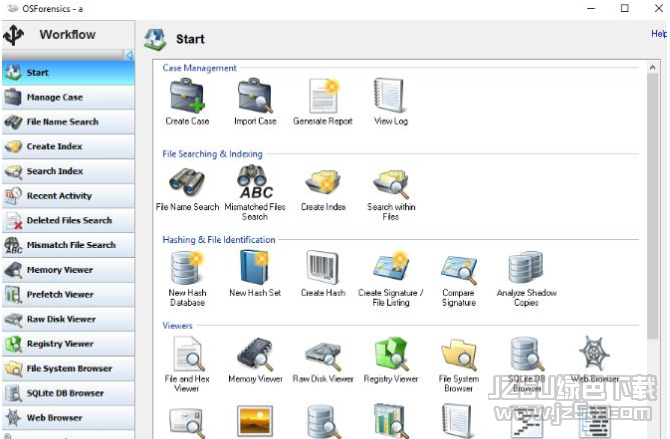Select Raw Disk Viewer in sidebar
This screenshot has height=439, width=670.
tap(68, 319)
